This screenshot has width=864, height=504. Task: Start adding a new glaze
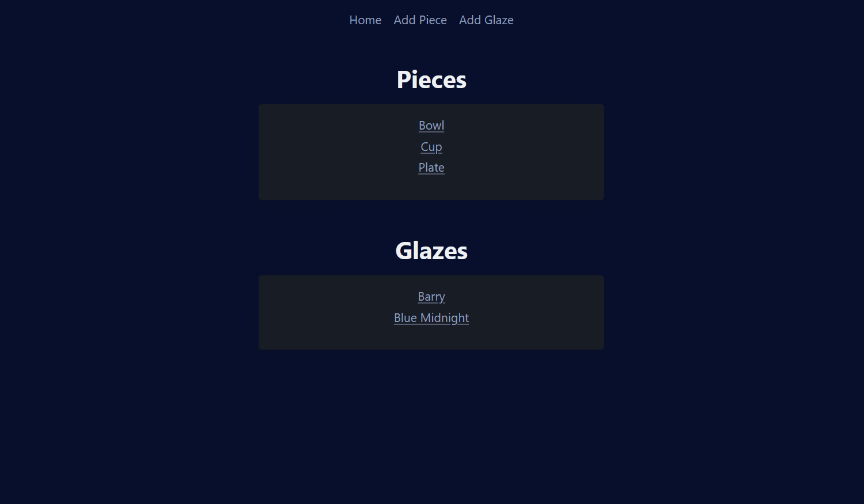click(x=486, y=20)
